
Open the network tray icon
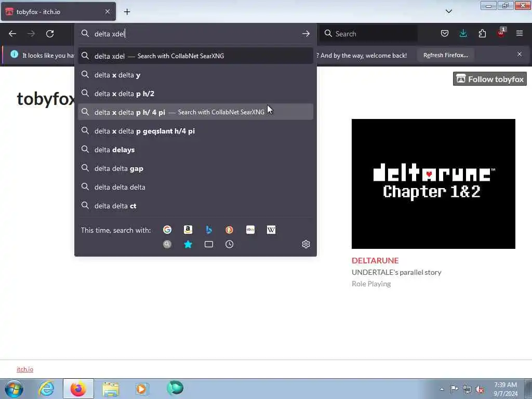pos(467,389)
